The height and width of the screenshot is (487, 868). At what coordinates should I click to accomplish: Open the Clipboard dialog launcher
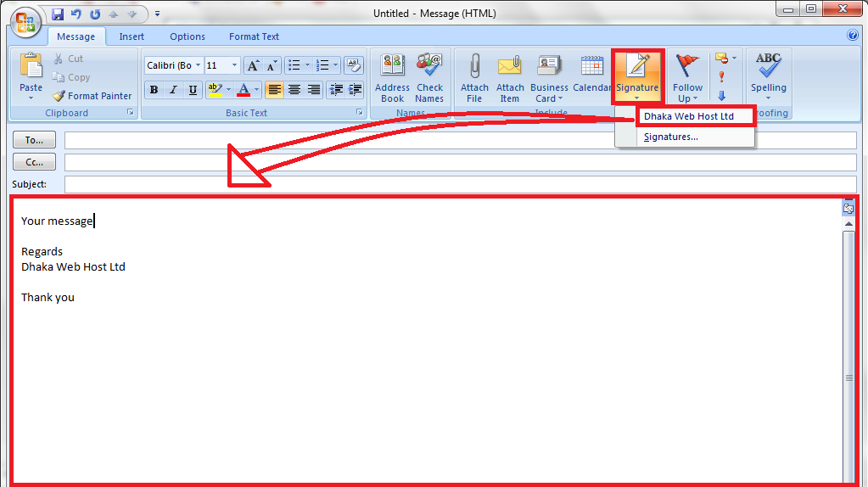click(x=130, y=112)
